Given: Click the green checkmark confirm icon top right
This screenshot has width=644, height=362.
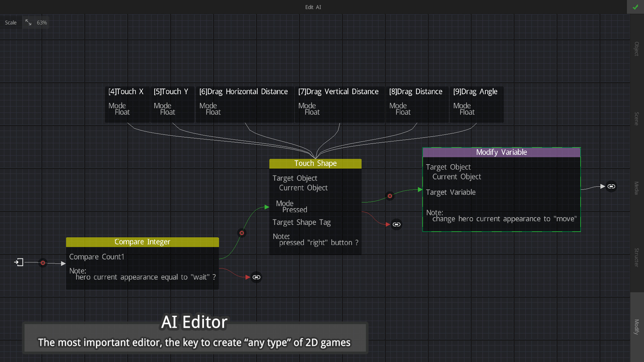Looking at the screenshot, I should pyautogui.click(x=635, y=7).
